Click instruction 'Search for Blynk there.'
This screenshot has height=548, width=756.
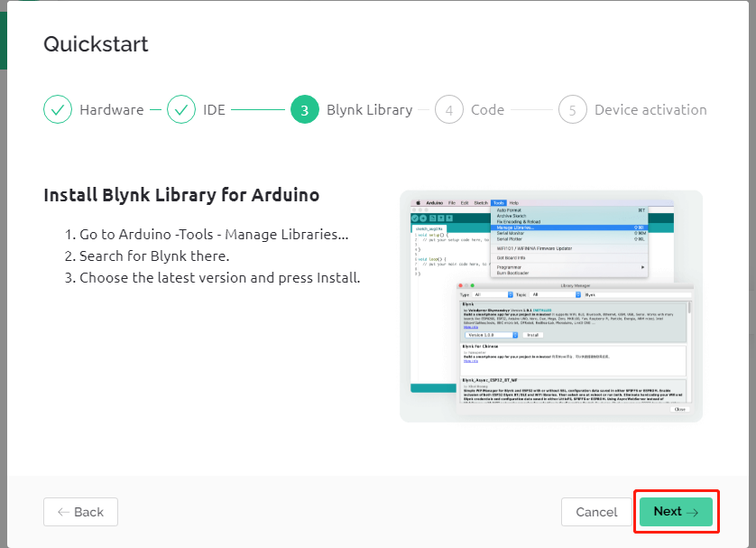(x=154, y=256)
